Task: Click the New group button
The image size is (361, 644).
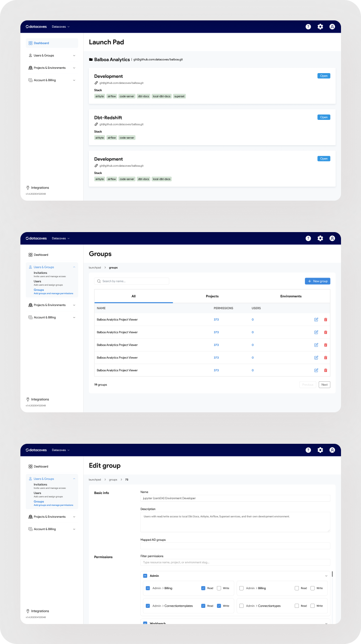Action: click(317, 281)
